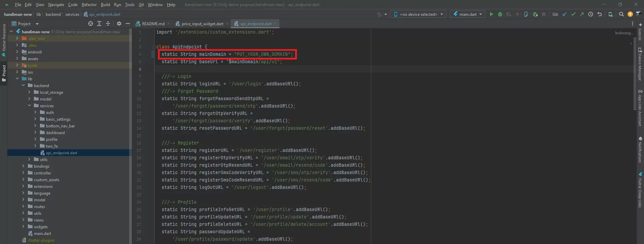
Task: Expand the auth folder
Action: (35, 112)
